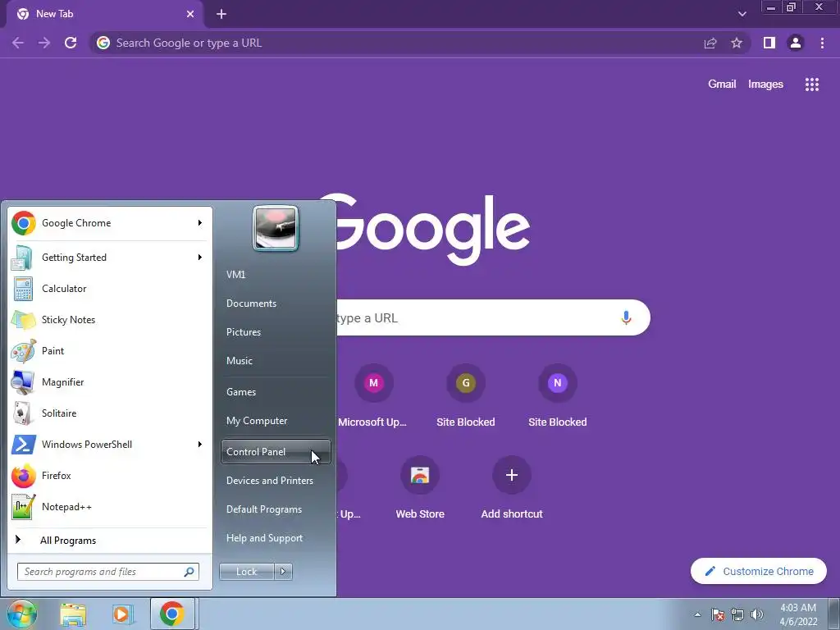Open Devices and Printers
Screen dimensions: 840x630
pyautogui.click(x=276, y=481)
